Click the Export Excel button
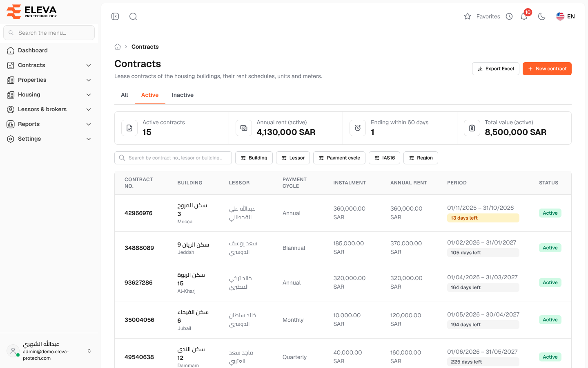588x368 pixels. point(496,69)
